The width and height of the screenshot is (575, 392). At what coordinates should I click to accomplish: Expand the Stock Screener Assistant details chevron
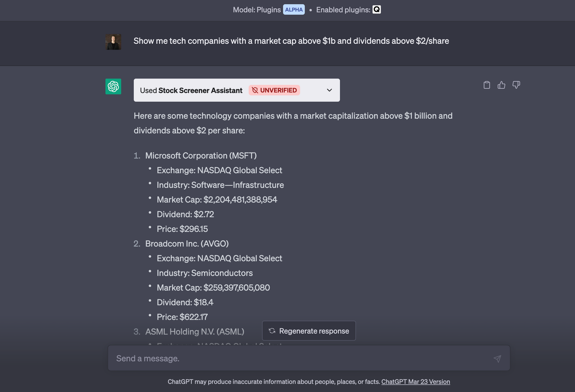click(x=329, y=90)
